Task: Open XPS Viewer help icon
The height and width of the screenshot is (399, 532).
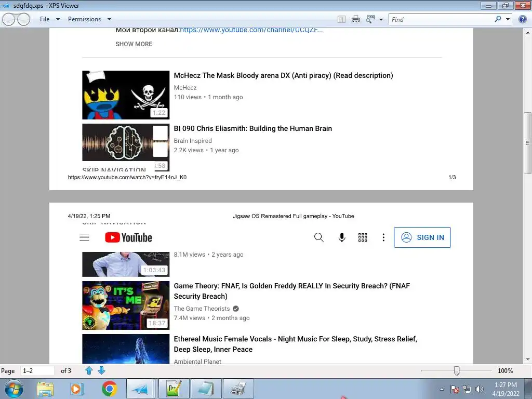Action: pos(523,19)
